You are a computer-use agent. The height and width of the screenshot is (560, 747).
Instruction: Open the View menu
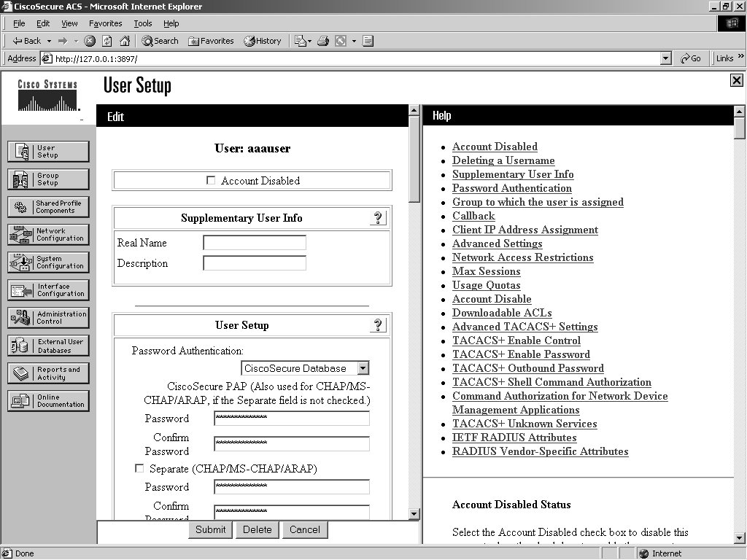[69, 23]
